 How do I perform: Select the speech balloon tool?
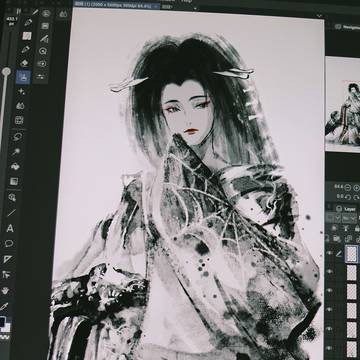(9, 243)
